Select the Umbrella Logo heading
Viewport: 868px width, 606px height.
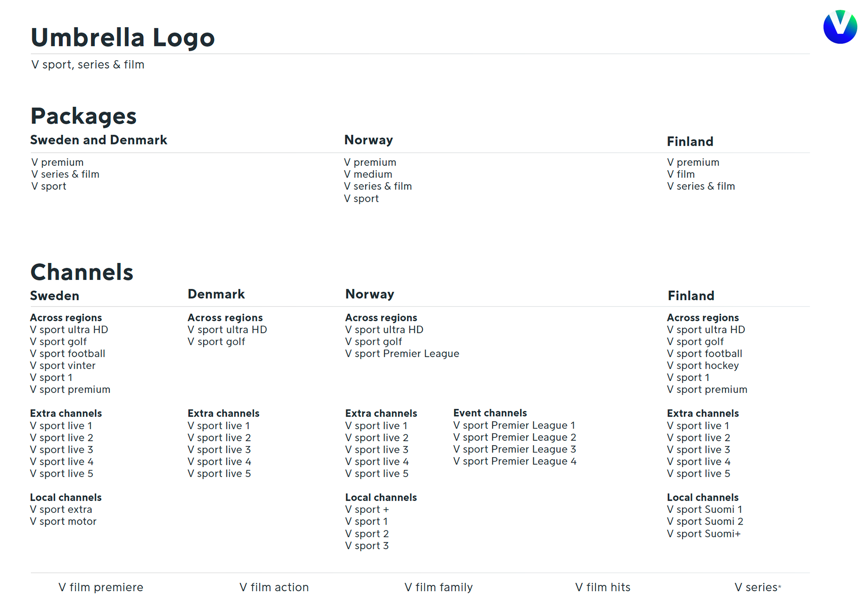(x=123, y=38)
